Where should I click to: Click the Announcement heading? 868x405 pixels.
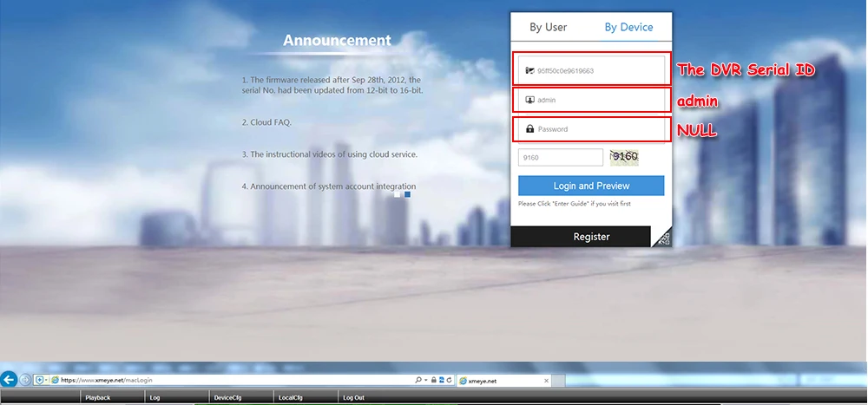[x=337, y=41]
